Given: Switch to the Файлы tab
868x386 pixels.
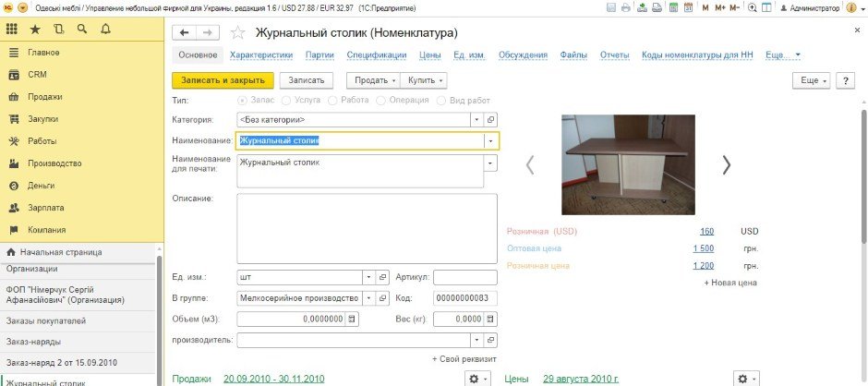Looking at the screenshot, I should (573, 54).
